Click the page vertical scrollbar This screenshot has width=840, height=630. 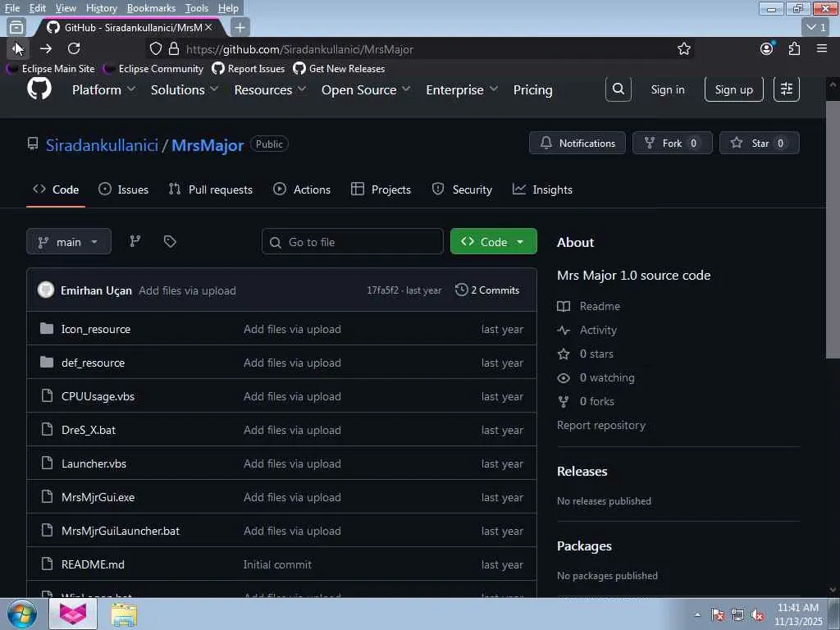pyautogui.click(x=833, y=229)
